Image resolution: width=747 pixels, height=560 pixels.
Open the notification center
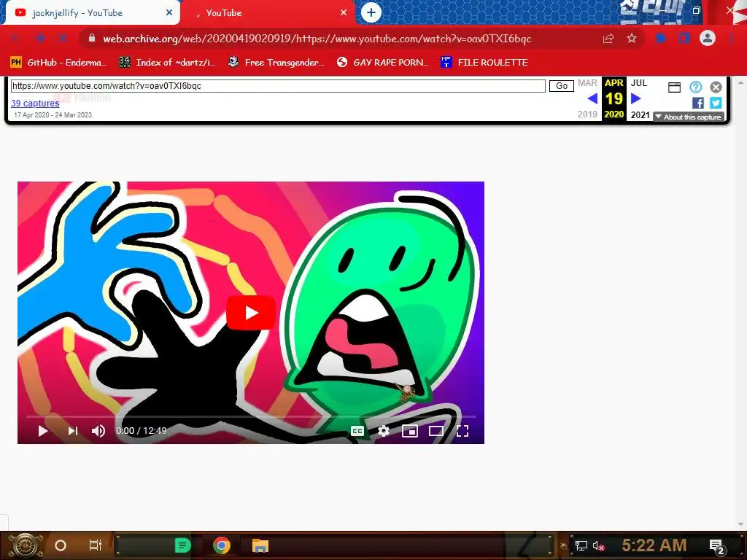click(717, 546)
